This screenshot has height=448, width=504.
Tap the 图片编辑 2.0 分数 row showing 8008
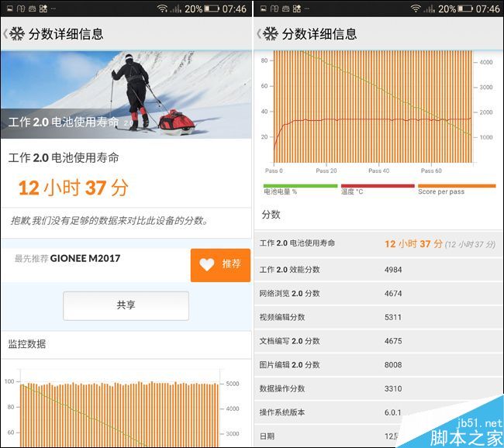pyautogui.click(x=378, y=365)
